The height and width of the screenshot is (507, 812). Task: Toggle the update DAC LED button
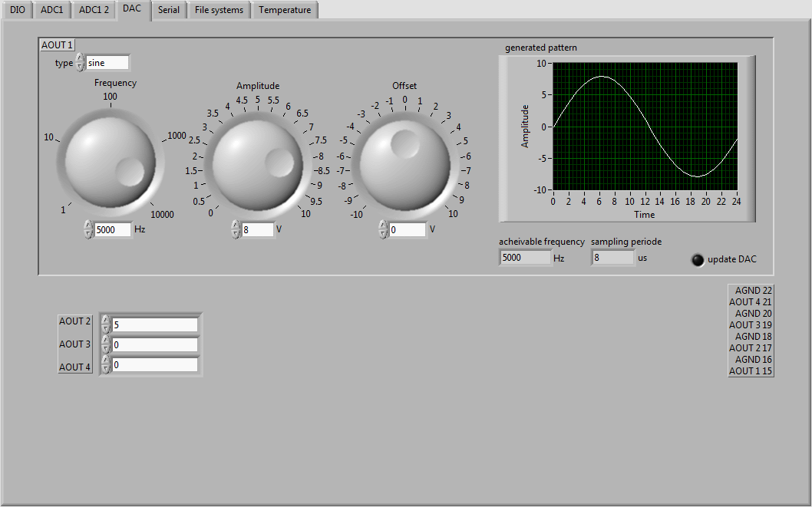(698, 260)
